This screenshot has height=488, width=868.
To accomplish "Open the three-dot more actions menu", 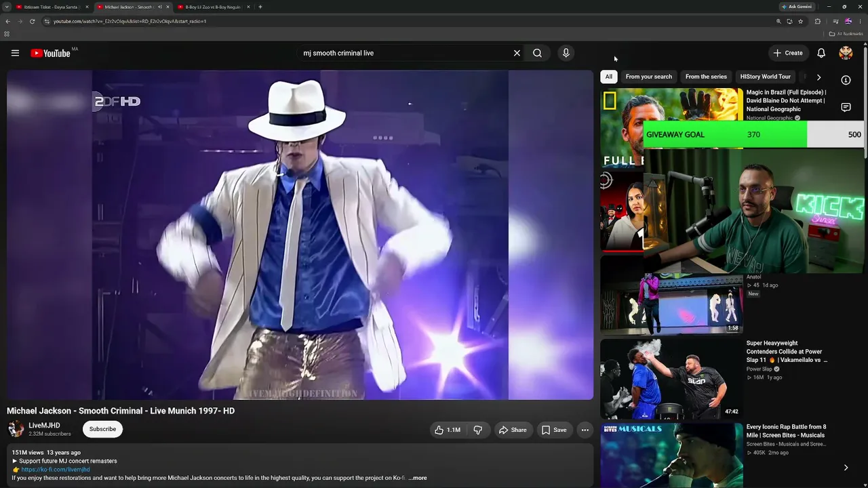I will tap(585, 430).
